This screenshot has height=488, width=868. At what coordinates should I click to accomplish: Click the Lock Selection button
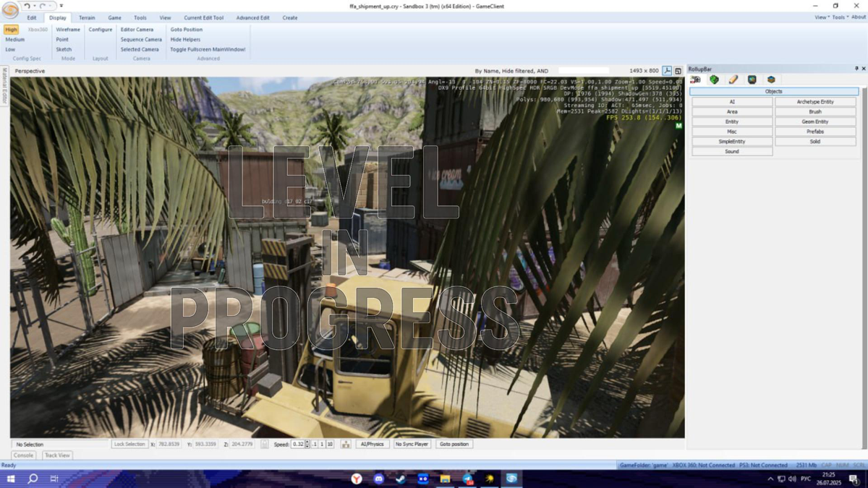(129, 444)
